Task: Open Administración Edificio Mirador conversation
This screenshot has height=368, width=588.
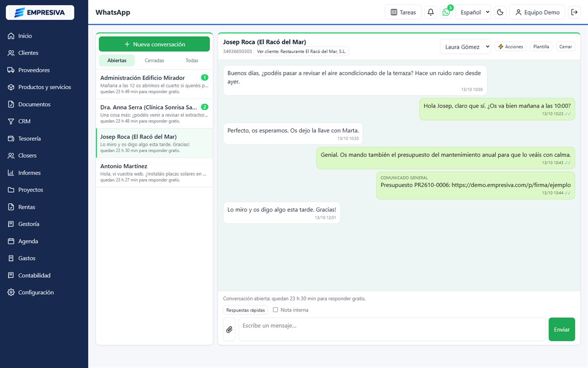Action: (154, 84)
